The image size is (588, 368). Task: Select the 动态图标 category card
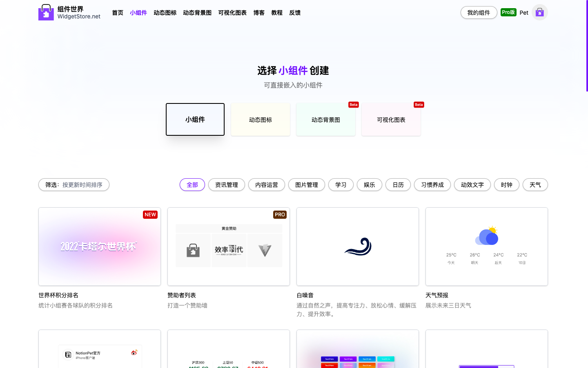(x=261, y=119)
